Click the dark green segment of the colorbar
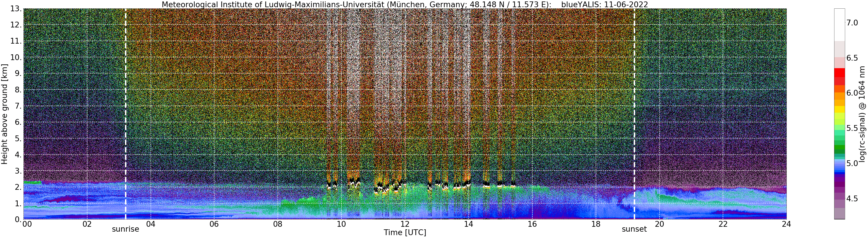Viewport: 868px width, 238px height. tap(839, 151)
